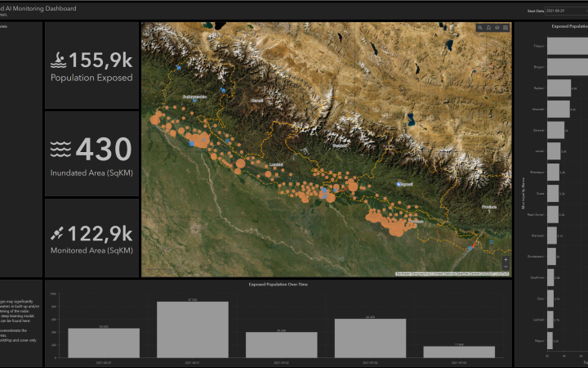Screen dimensions: 588x368
Task: Select the Mahakali bar in municipality chart
Action: (552, 236)
